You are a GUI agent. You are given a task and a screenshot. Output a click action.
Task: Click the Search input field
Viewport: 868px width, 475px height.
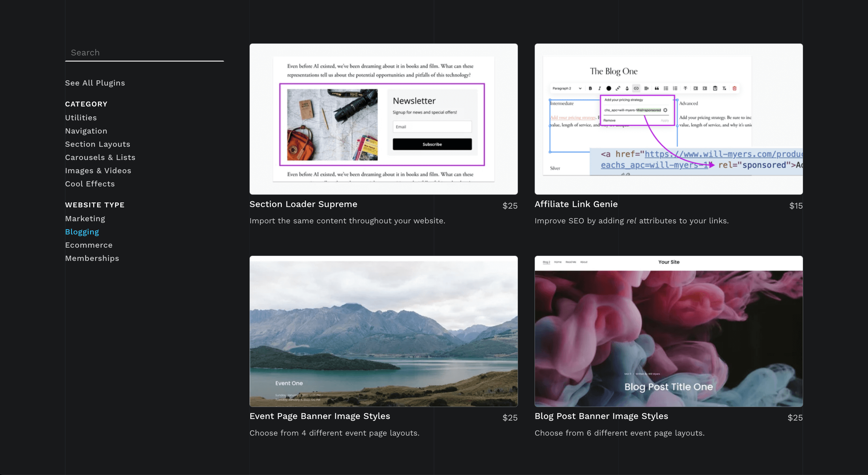(144, 53)
